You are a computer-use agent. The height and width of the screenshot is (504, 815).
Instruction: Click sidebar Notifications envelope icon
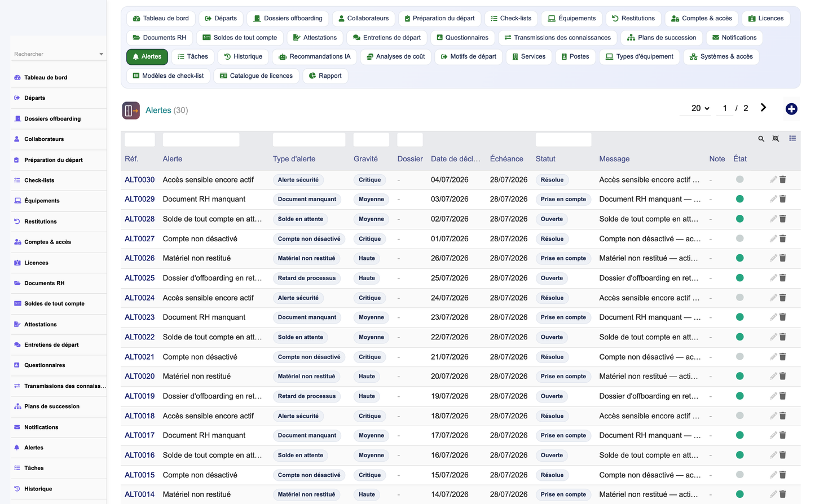pos(17,427)
